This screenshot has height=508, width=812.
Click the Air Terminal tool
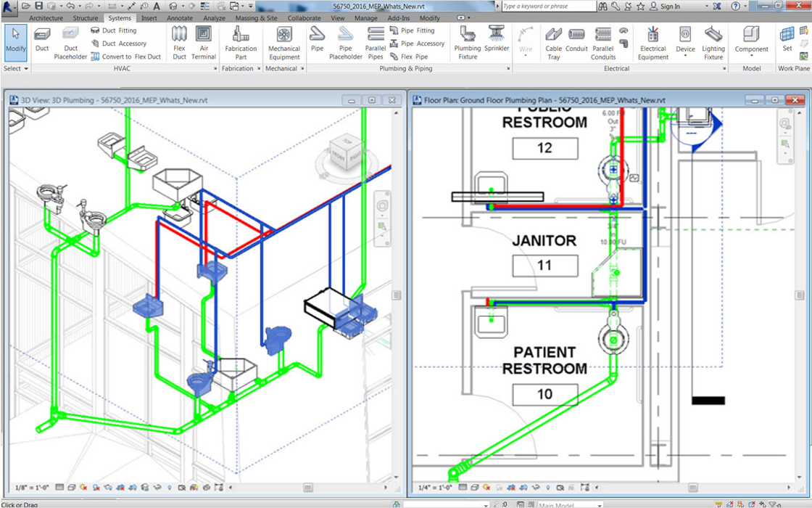[x=203, y=42]
